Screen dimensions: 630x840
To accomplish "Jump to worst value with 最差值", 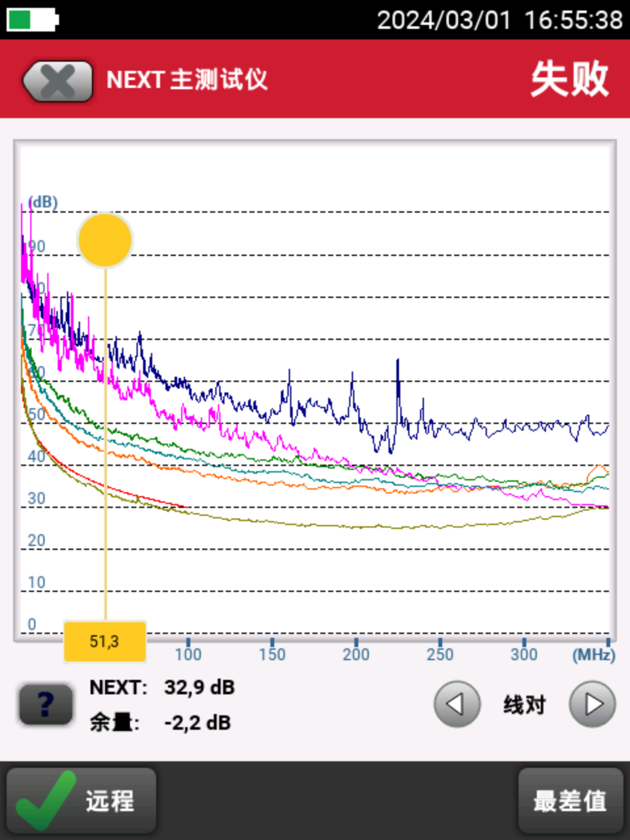I will point(570,801).
